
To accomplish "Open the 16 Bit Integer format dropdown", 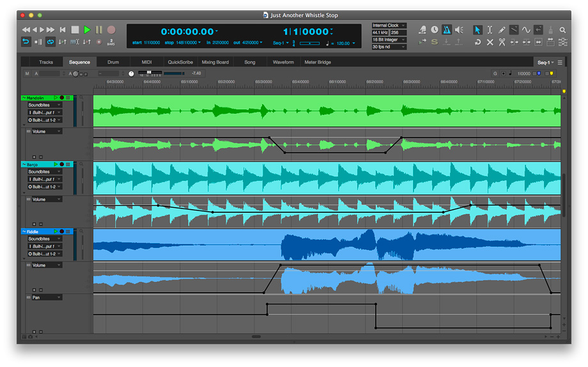I will coord(389,40).
